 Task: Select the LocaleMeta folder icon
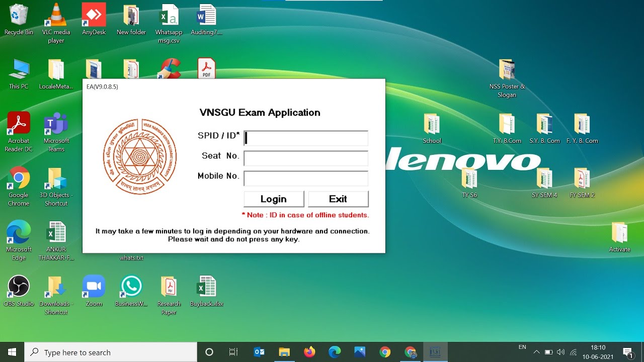tap(56, 74)
